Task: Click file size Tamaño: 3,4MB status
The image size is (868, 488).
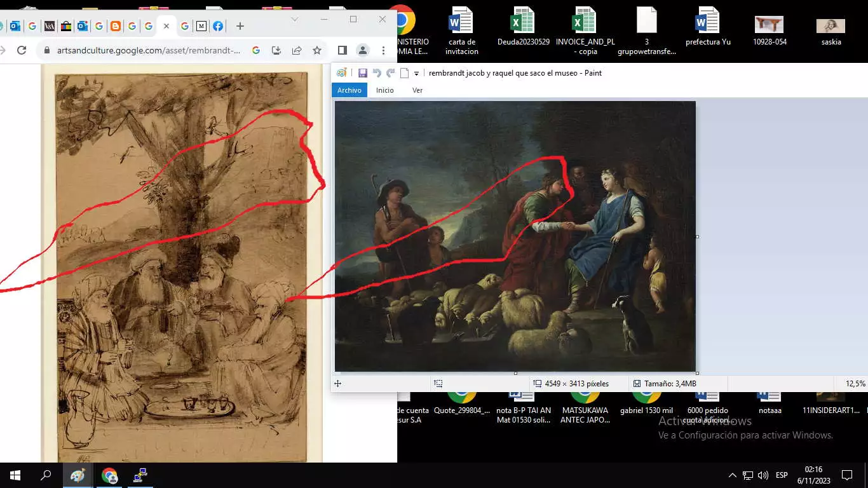Action: (x=665, y=384)
